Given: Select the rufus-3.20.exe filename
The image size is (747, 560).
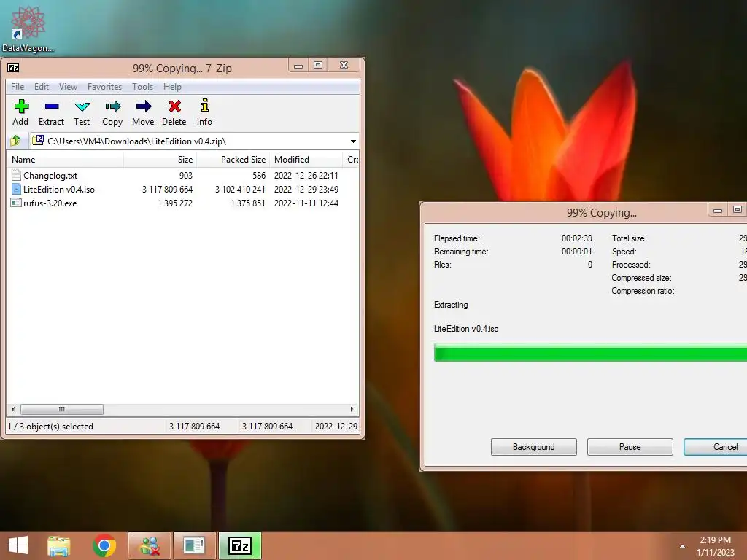Looking at the screenshot, I should coord(50,203).
